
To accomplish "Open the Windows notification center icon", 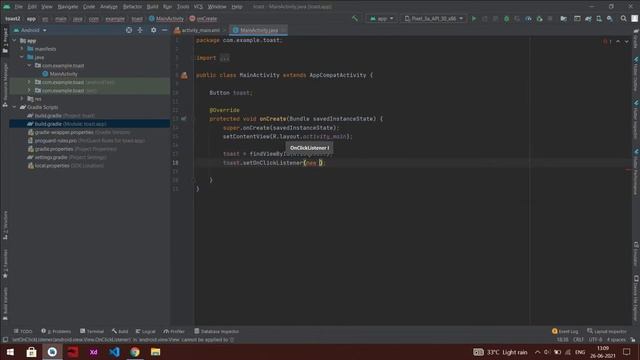I will [627, 352].
